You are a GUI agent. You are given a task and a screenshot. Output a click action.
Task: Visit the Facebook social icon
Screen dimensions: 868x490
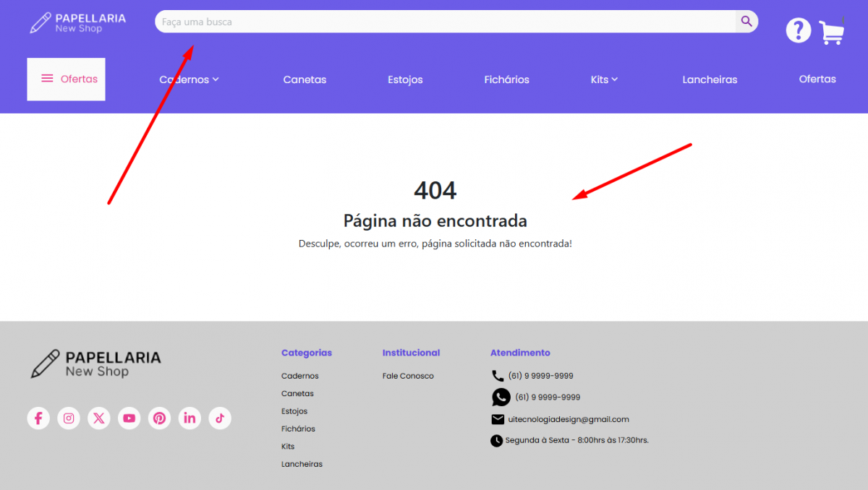[38, 418]
